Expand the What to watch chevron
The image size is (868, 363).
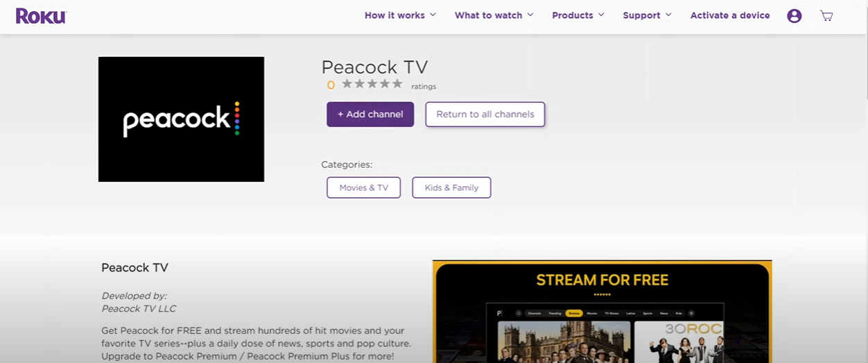tap(530, 15)
